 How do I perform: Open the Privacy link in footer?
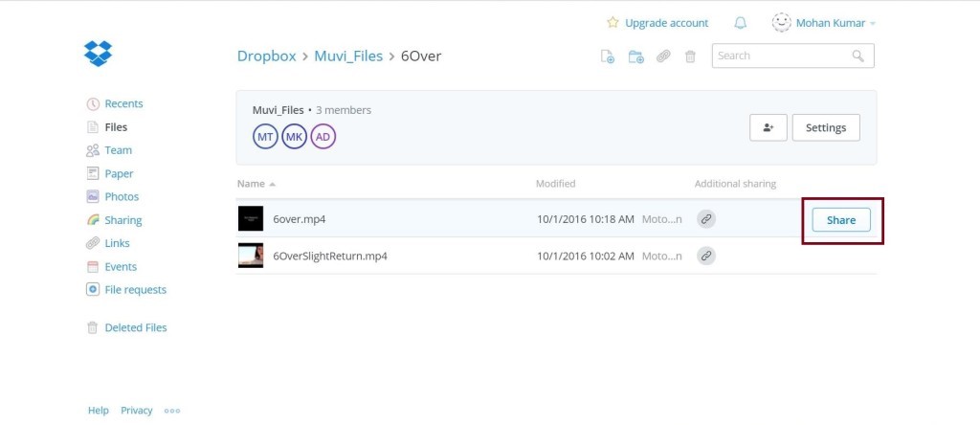(x=136, y=410)
